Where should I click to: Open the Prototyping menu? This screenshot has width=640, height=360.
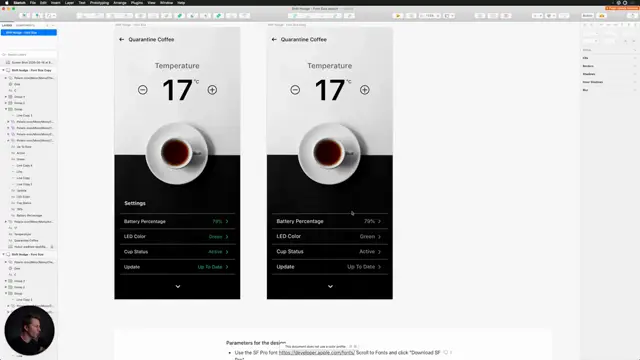click(99, 2)
